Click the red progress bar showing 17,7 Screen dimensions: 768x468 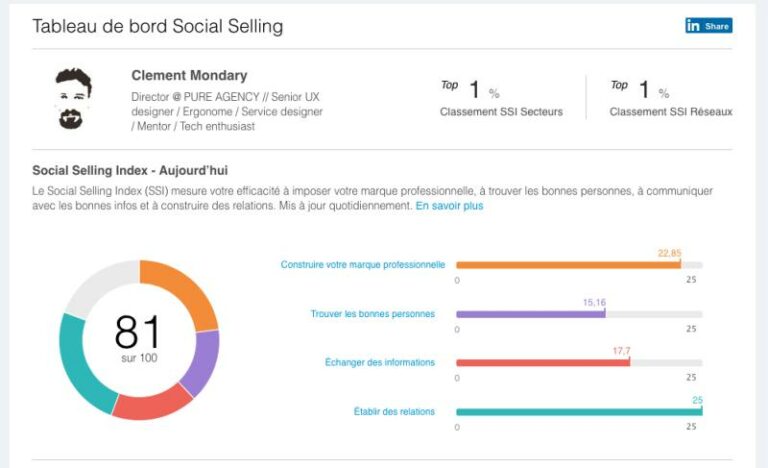point(543,363)
